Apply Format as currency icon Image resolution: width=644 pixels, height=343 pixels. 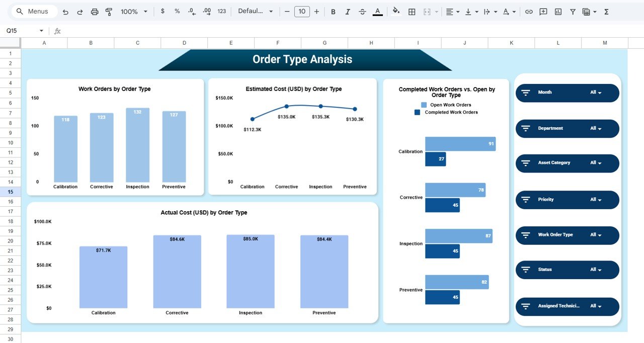(162, 11)
